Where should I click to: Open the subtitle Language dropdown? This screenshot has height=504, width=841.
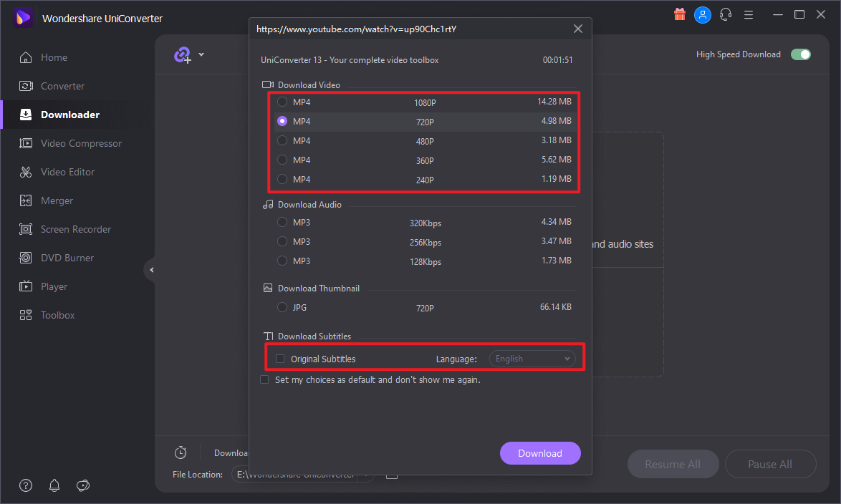tap(532, 359)
